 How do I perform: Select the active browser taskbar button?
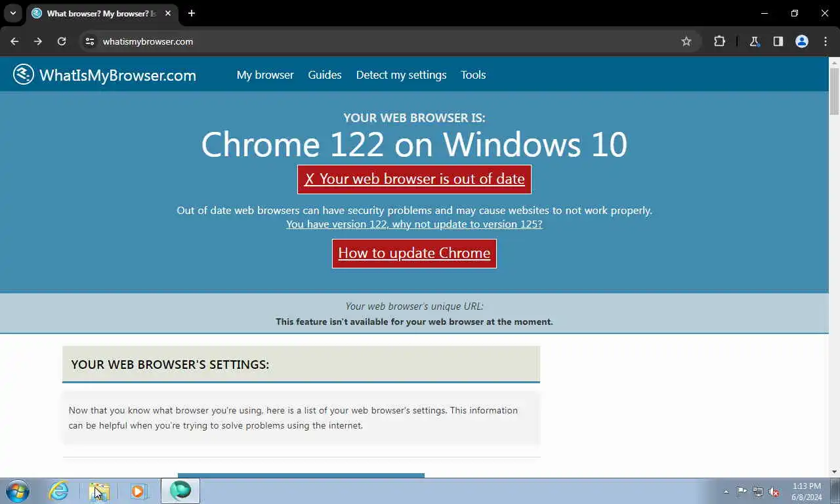tap(180, 491)
